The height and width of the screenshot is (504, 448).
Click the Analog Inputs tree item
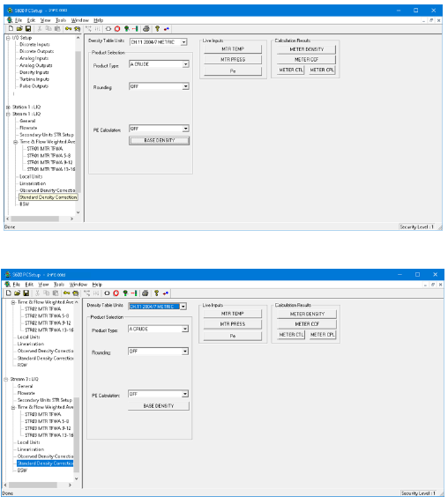pos(34,58)
